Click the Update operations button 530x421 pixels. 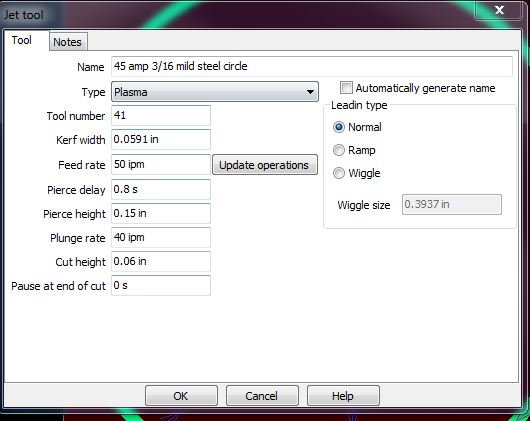coord(265,165)
